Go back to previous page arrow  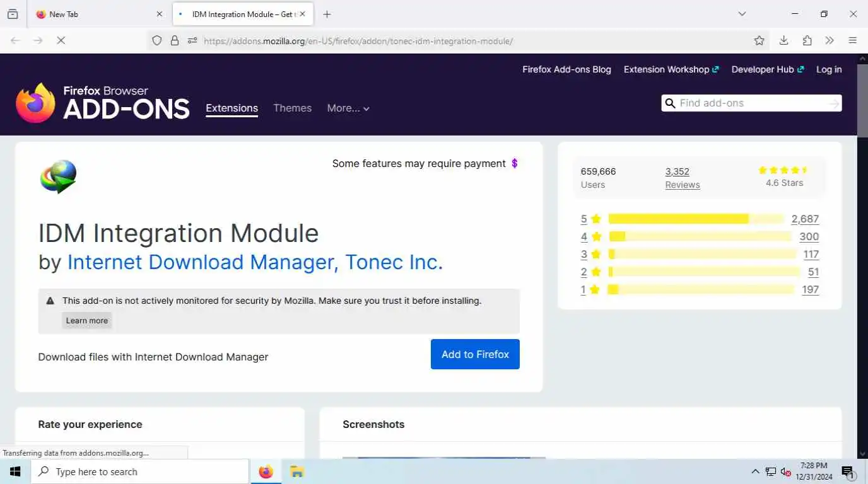tap(15, 40)
